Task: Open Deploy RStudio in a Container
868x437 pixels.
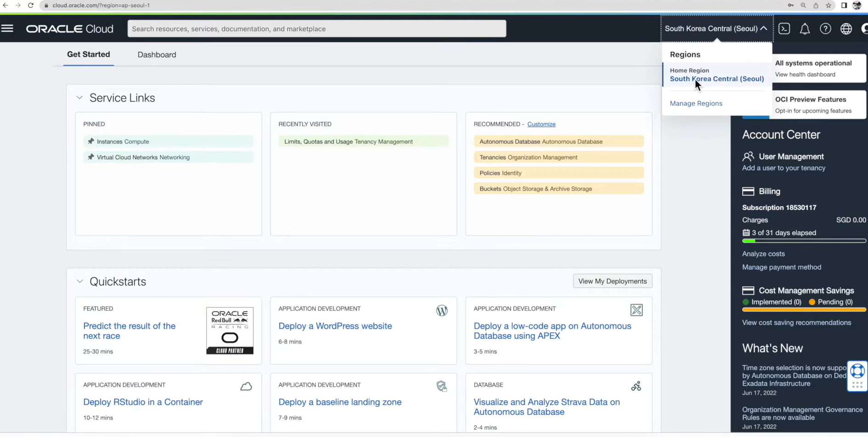Action: coord(143,402)
